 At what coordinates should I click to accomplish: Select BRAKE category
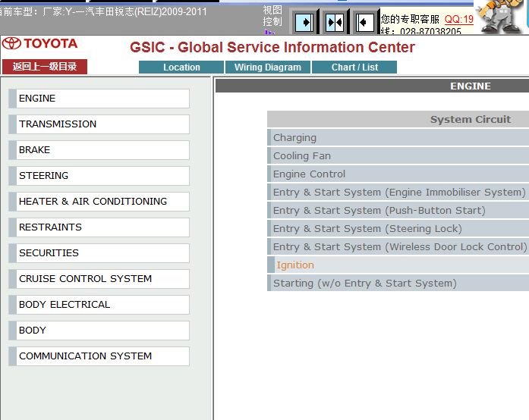[x=99, y=150]
